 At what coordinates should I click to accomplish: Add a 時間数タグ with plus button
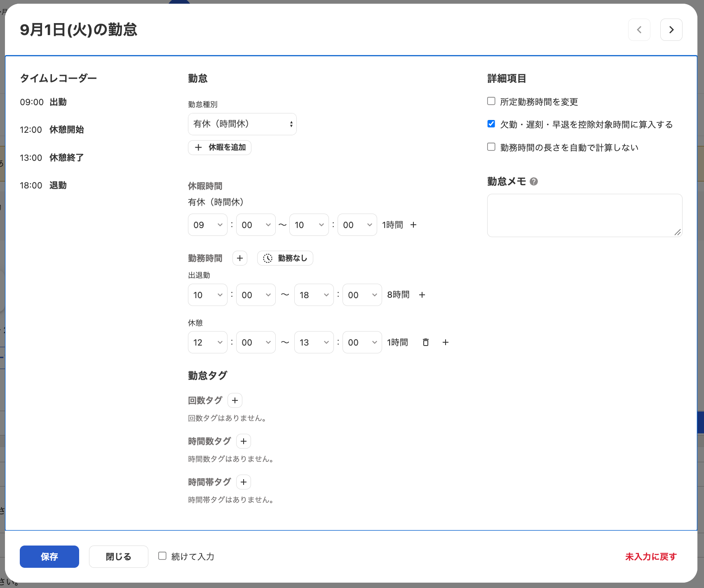244,441
